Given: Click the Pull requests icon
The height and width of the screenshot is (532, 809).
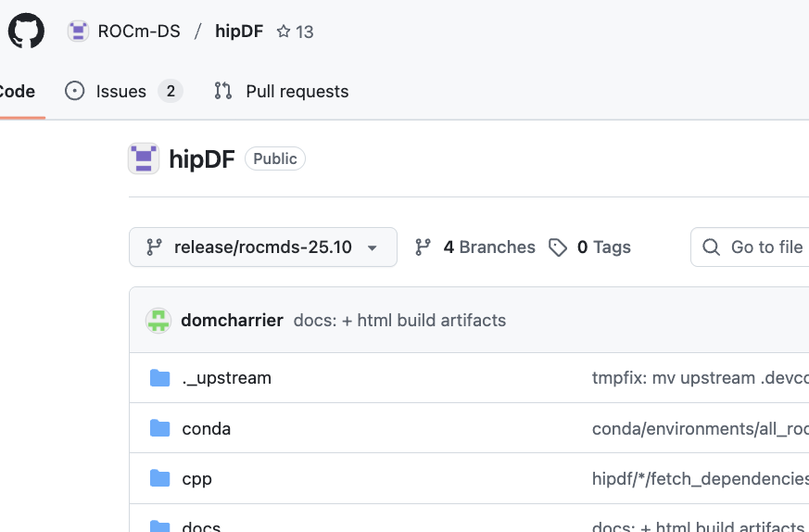Looking at the screenshot, I should pyautogui.click(x=223, y=91).
